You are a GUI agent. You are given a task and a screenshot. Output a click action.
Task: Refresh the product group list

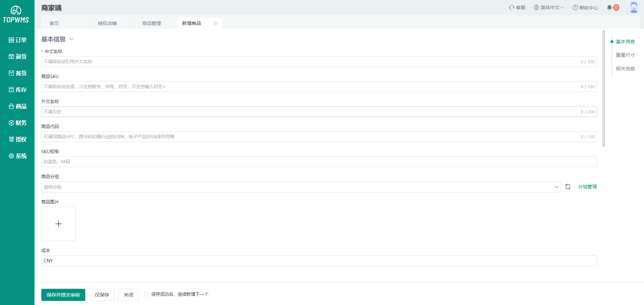(568, 187)
